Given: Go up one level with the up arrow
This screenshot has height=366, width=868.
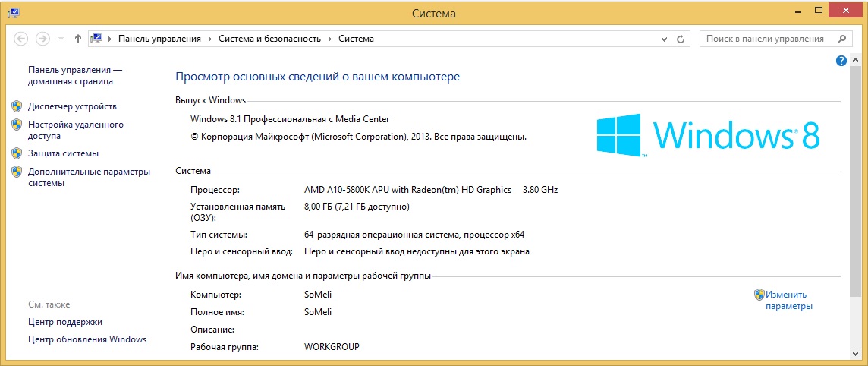Looking at the screenshot, I should tap(78, 39).
